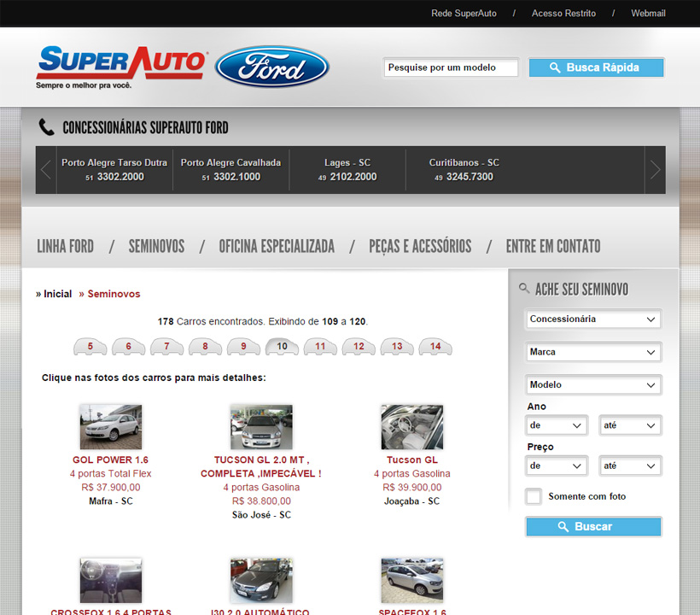Image resolution: width=700 pixels, height=615 pixels.
Task: Open the Entre em Contato menu
Action: pyautogui.click(x=553, y=246)
